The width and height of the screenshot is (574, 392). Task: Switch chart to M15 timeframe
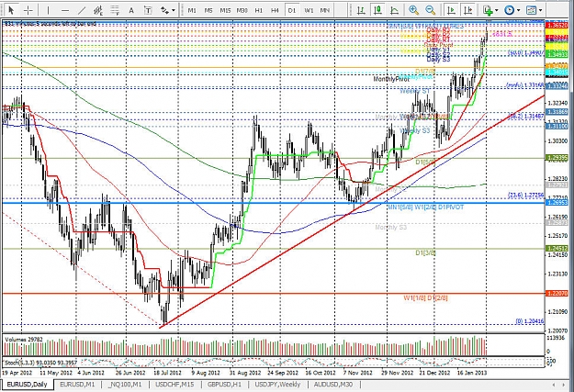[x=225, y=10]
